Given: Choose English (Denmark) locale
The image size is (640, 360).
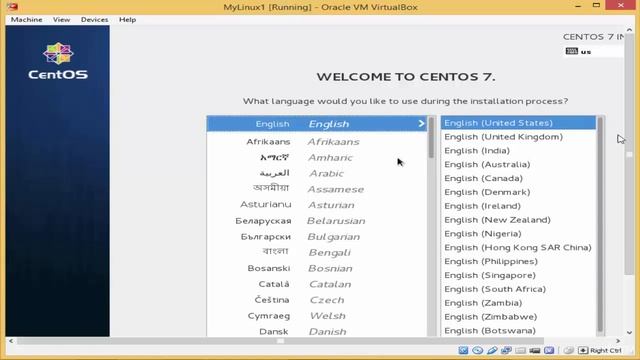Looking at the screenshot, I should pos(518,192).
